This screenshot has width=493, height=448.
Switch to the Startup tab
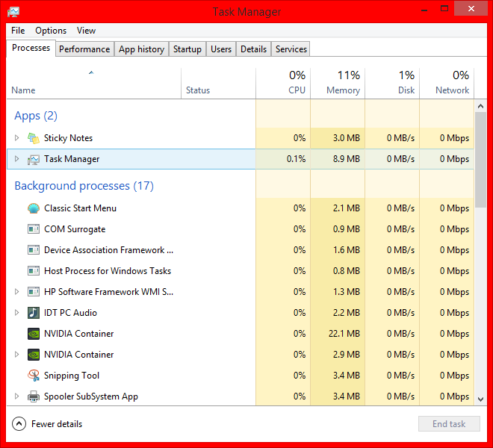coord(187,49)
